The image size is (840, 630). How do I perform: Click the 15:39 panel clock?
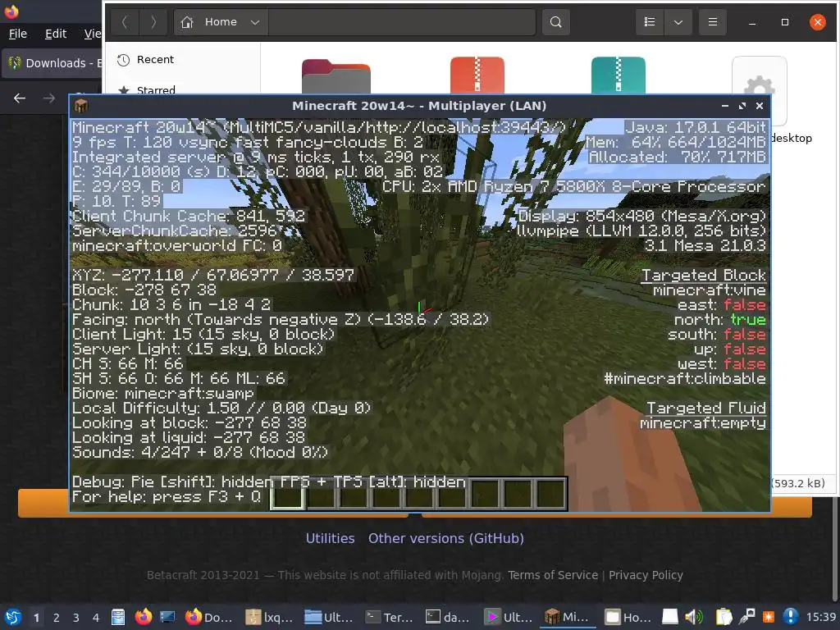point(820,617)
